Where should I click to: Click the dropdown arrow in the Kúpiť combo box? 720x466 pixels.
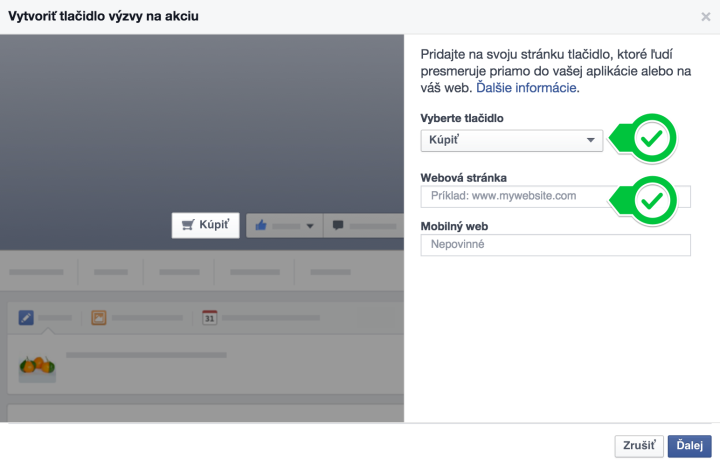tap(591, 140)
